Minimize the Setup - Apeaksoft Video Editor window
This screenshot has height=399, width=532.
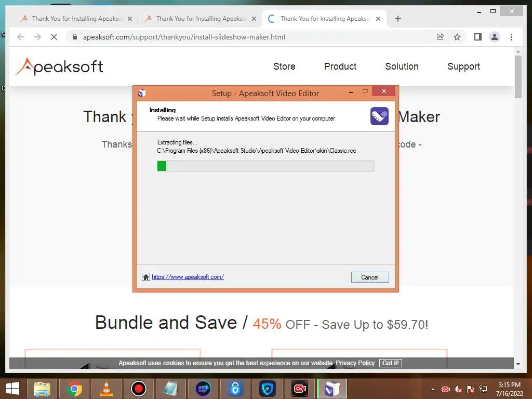pos(351,91)
